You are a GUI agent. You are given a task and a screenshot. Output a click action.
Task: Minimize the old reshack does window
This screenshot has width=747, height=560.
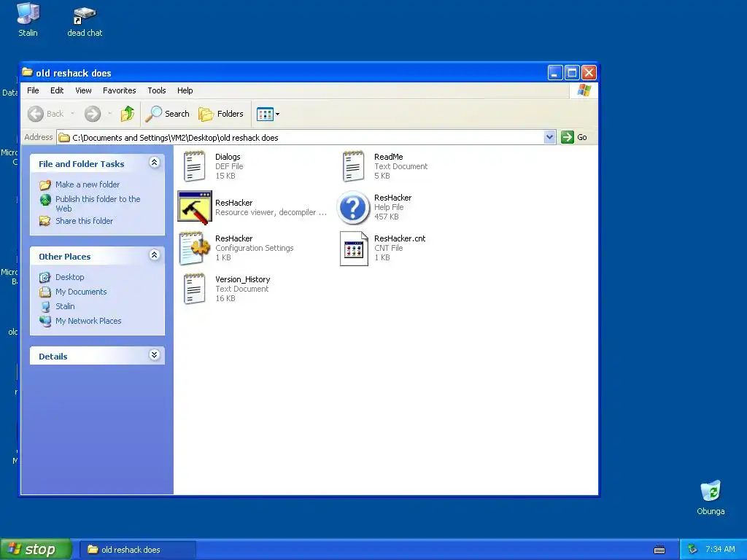tap(555, 73)
